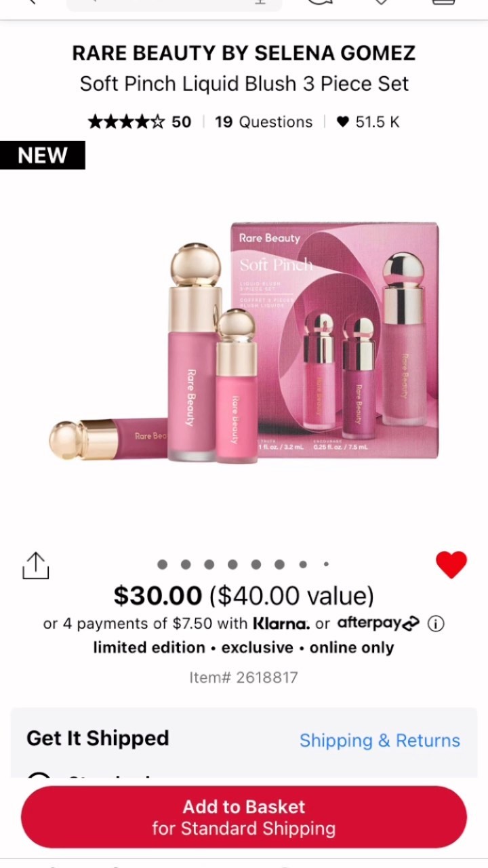Screen dimensions: 488x868
Task: Tap the black heart next to 51.5 K
Action: (x=343, y=122)
